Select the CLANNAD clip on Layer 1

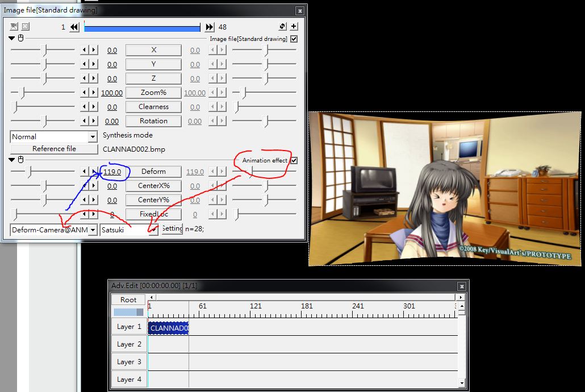coord(168,328)
